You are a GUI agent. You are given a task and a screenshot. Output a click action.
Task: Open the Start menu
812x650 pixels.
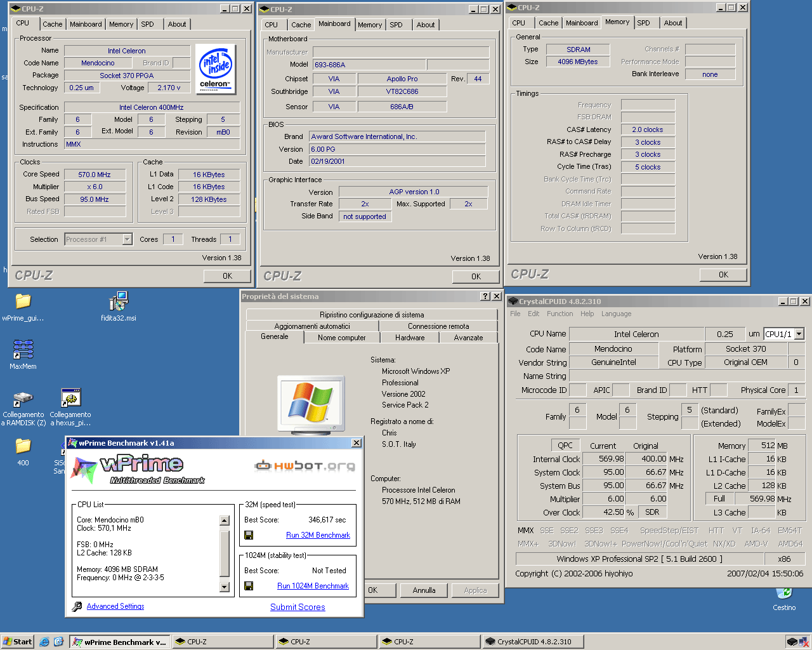17,642
